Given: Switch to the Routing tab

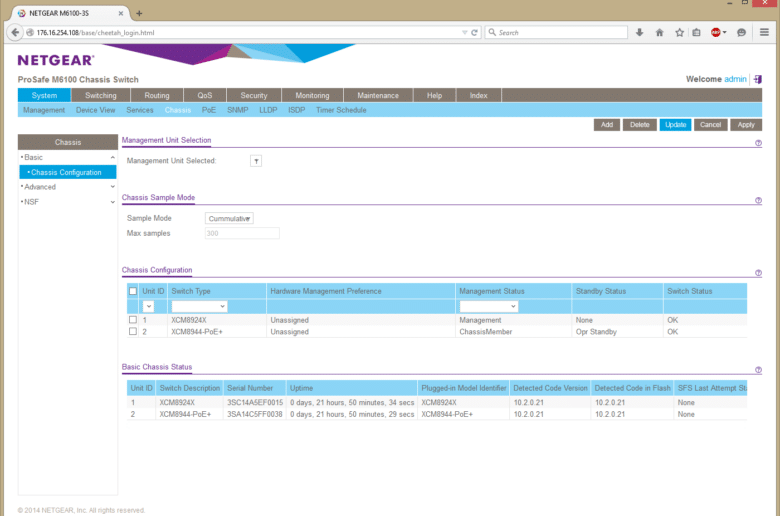Looking at the screenshot, I should 157,96.
